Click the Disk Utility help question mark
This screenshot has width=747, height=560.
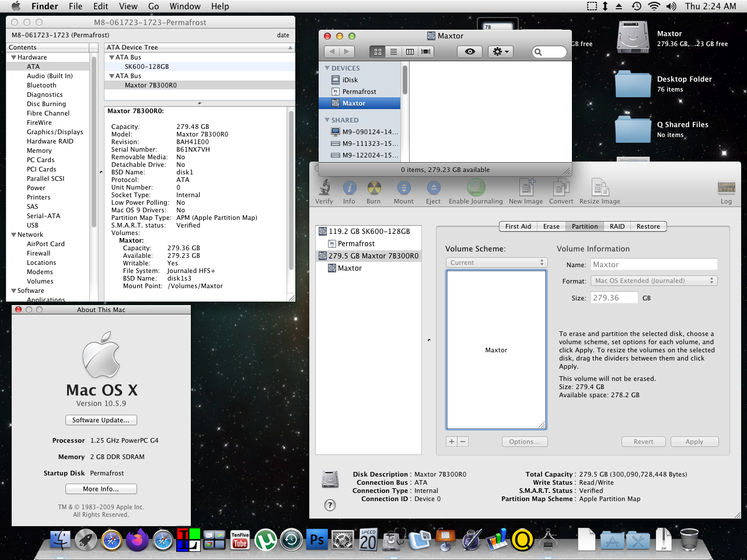pyautogui.click(x=330, y=505)
